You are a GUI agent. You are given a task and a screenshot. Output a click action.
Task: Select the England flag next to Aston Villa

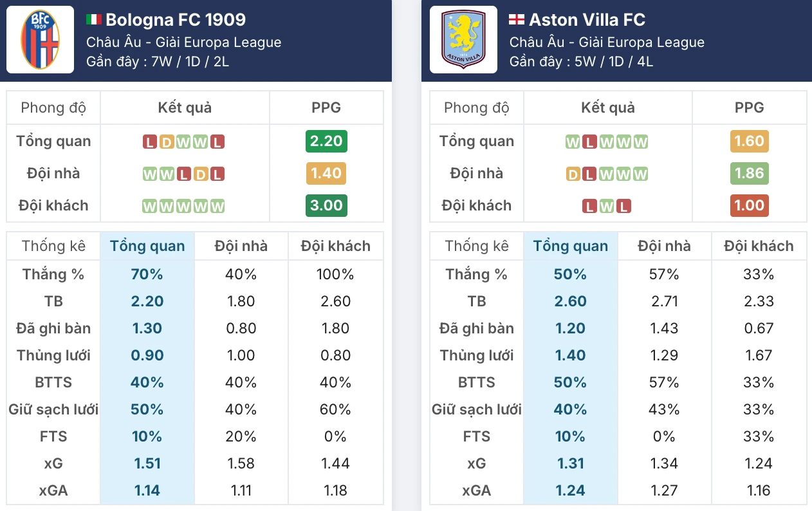[518, 19]
